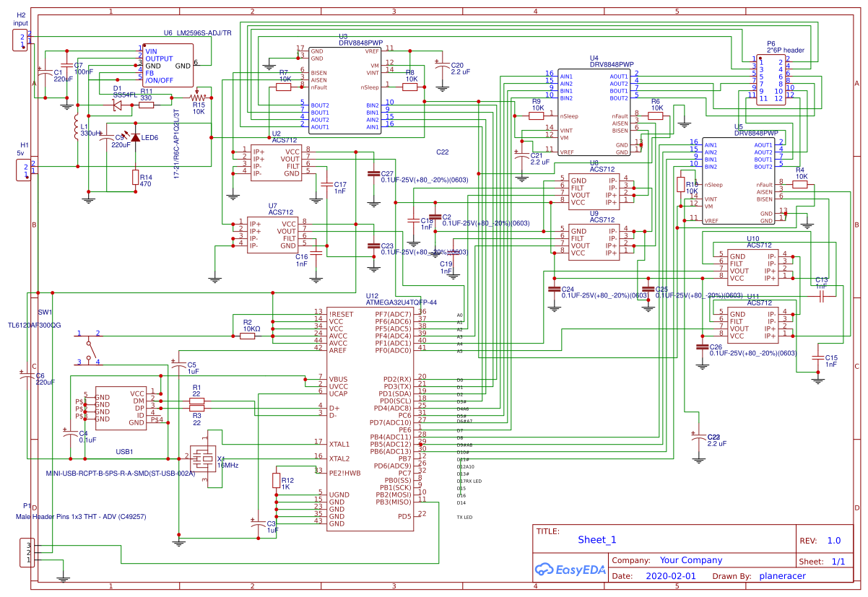
Task: Select the C21 2.2 uF capacitor symbol
Action: pyautogui.click(x=521, y=155)
